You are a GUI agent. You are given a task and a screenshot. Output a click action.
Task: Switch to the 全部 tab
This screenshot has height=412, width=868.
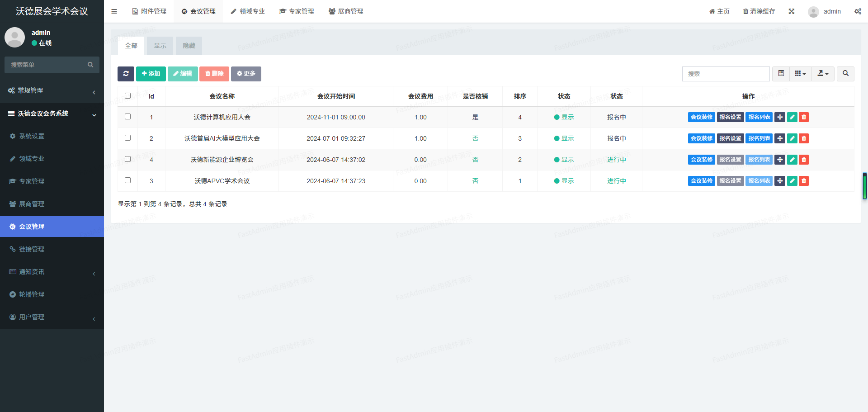pos(131,46)
